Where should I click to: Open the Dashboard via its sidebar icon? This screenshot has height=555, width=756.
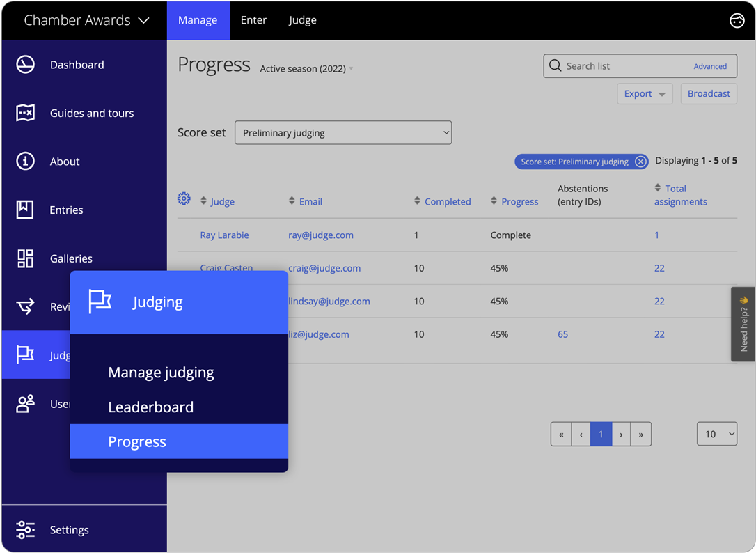[x=25, y=64]
